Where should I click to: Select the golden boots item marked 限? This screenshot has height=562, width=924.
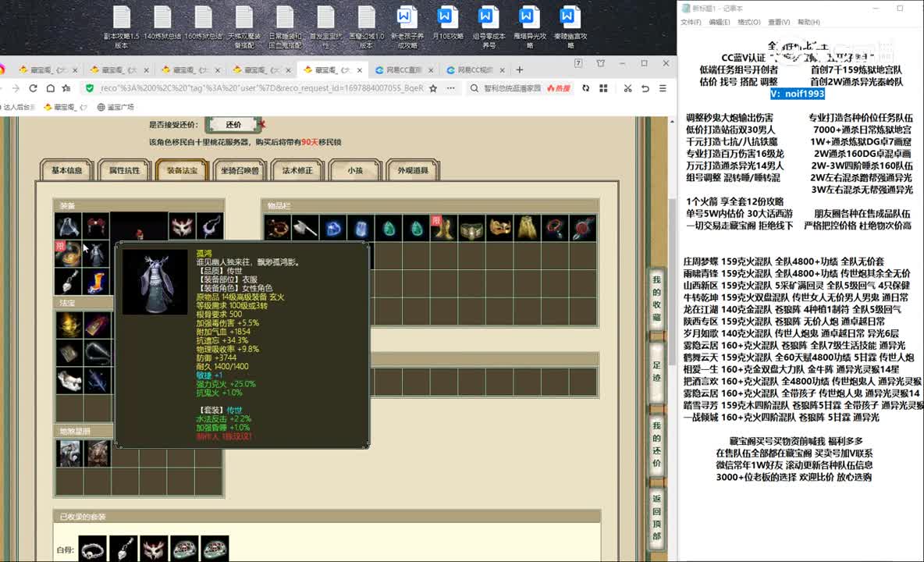click(444, 227)
